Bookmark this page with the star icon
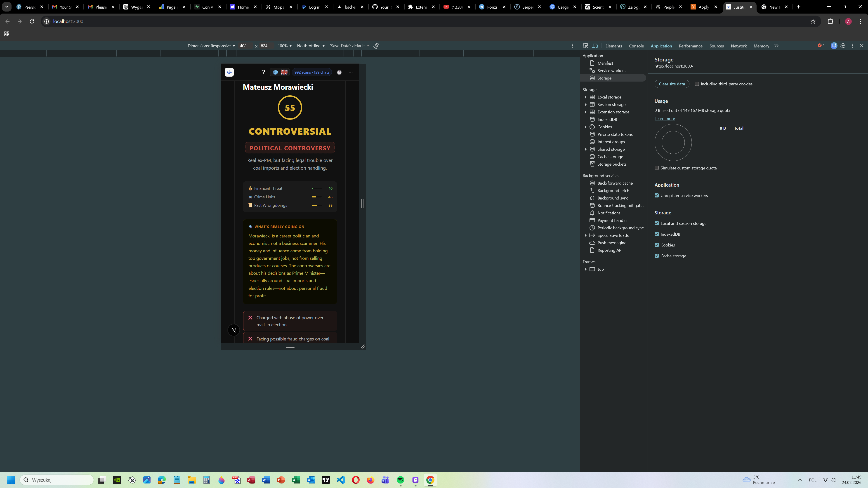The width and height of the screenshot is (868, 488). point(813,21)
